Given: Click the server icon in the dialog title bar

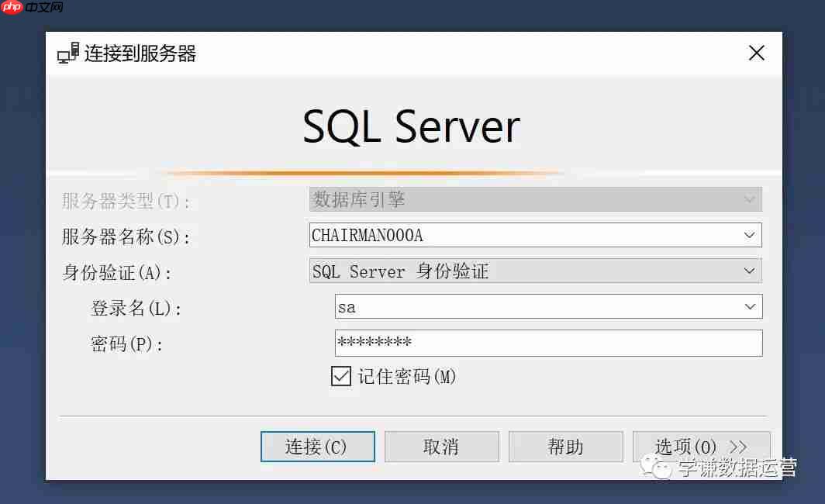Looking at the screenshot, I should (x=68, y=54).
